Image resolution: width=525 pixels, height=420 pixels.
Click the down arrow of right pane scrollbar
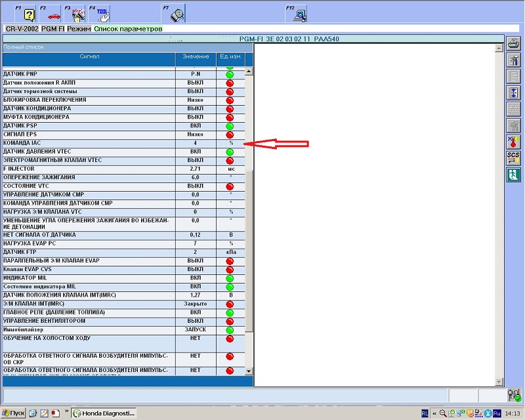tap(499, 382)
